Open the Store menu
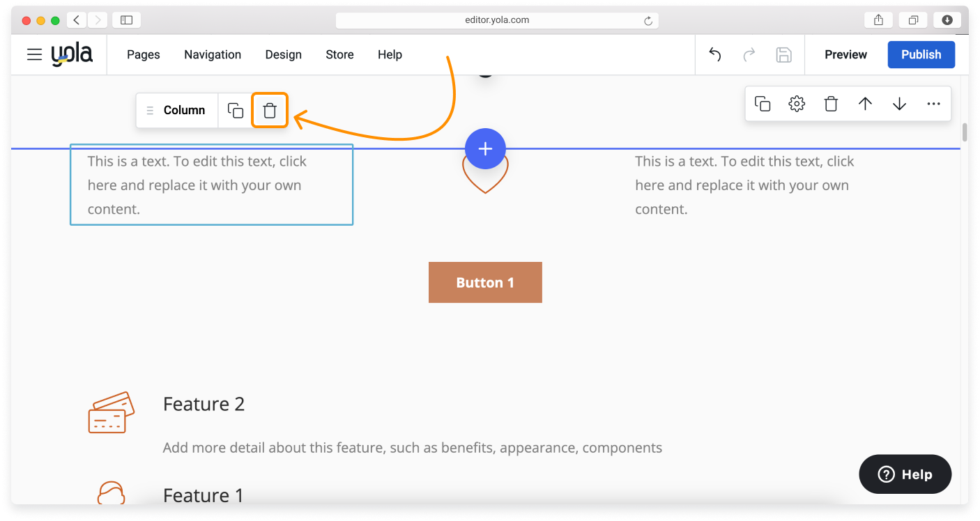The height and width of the screenshot is (521, 980). pyautogui.click(x=339, y=54)
